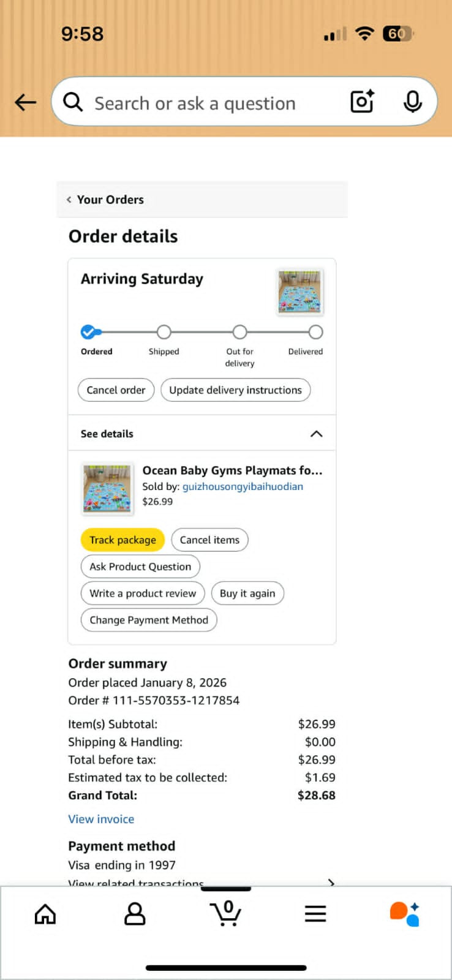Tap the microphone voice search icon
This screenshot has width=452, height=980.
412,102
